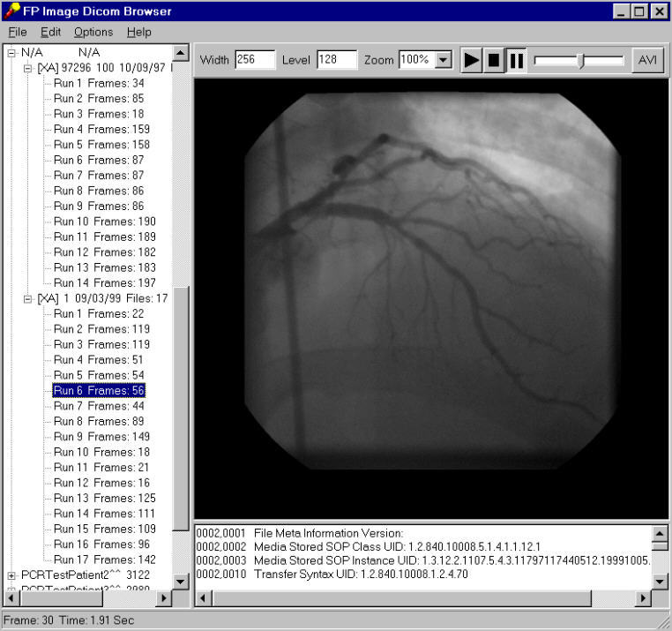Viewport: 672px width, 631px height.
Task: Open the Zoom 100% dropdown
Action: pos(444,60)
